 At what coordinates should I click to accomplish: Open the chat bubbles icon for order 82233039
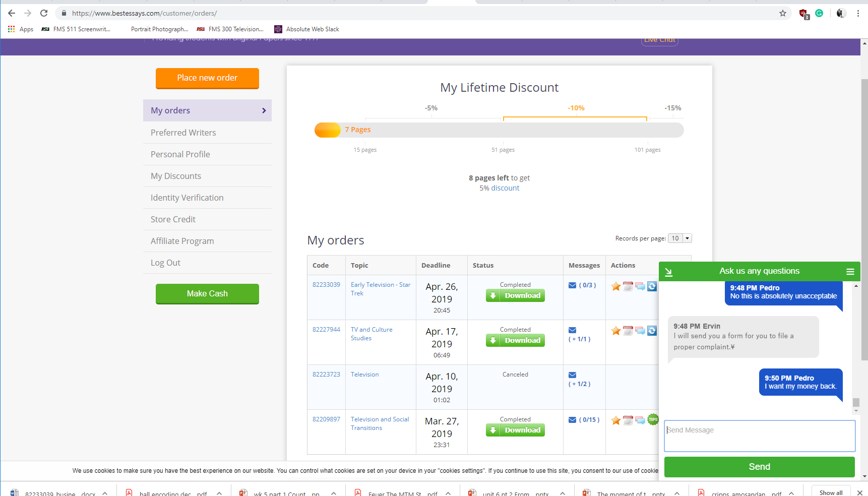pyautogui.click(x=640, y=286)
